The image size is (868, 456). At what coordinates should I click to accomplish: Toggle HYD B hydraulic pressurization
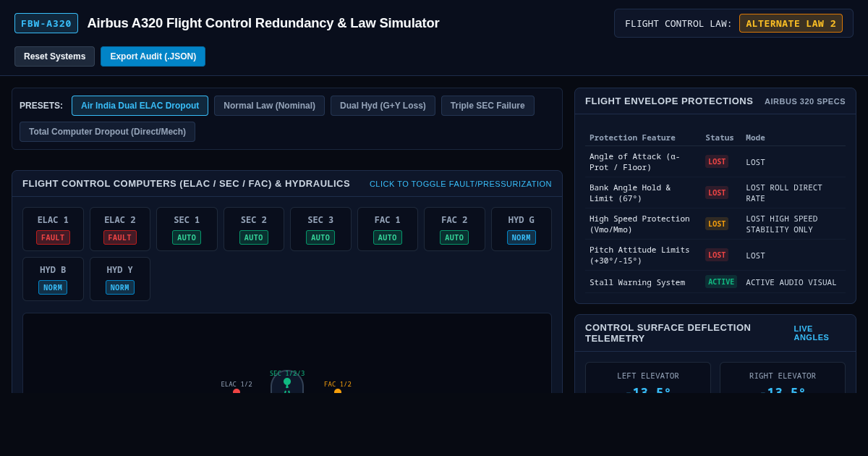click(x=53, y=279)
